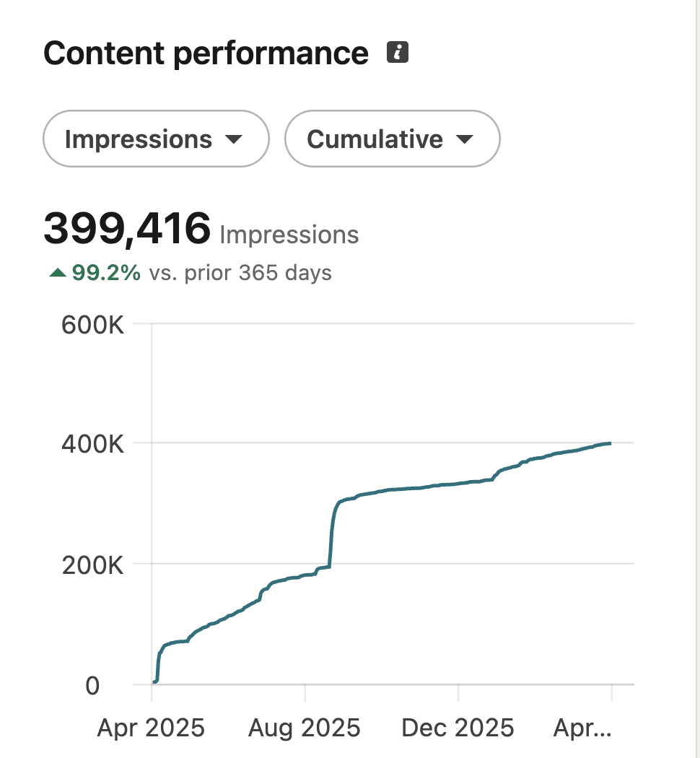
Task: Click the 400K y-axis label
Action: click(93, 444)
